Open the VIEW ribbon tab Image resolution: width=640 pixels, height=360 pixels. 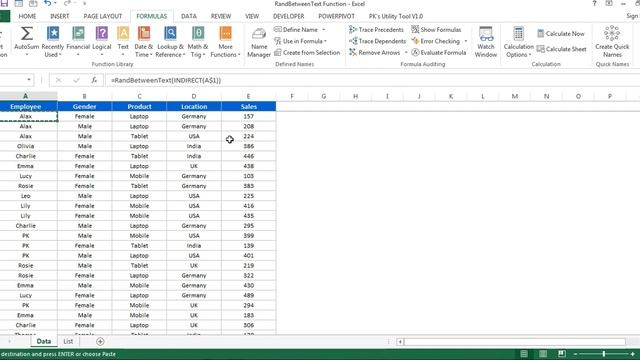(252, 16)
